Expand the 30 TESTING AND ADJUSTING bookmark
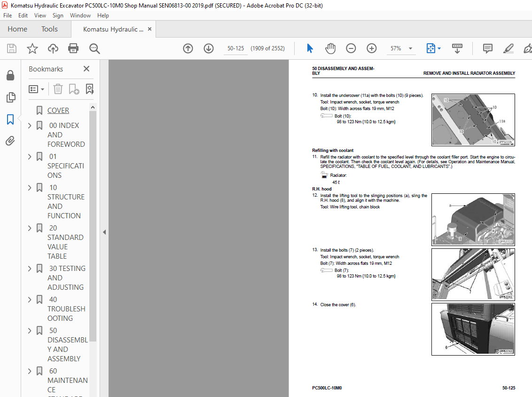Screen dimensions: 532x397 pos(30,269)
